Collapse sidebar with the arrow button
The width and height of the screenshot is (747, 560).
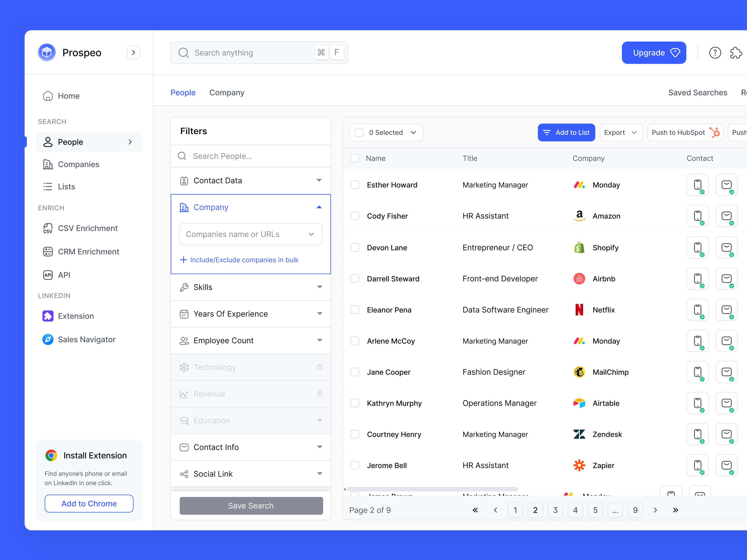pyautogui.click(x=133, y=52)
